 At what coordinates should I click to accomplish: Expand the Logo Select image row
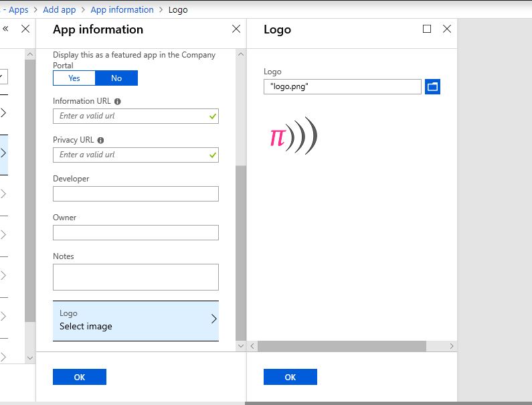coord(136,320)
